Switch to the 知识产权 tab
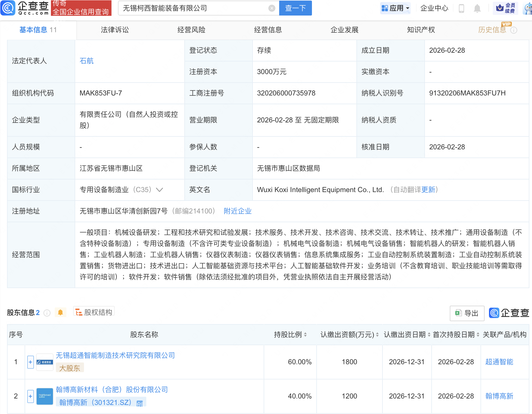Screen dimensions: 532x414 pyautogui.click(x=421, y=30)
